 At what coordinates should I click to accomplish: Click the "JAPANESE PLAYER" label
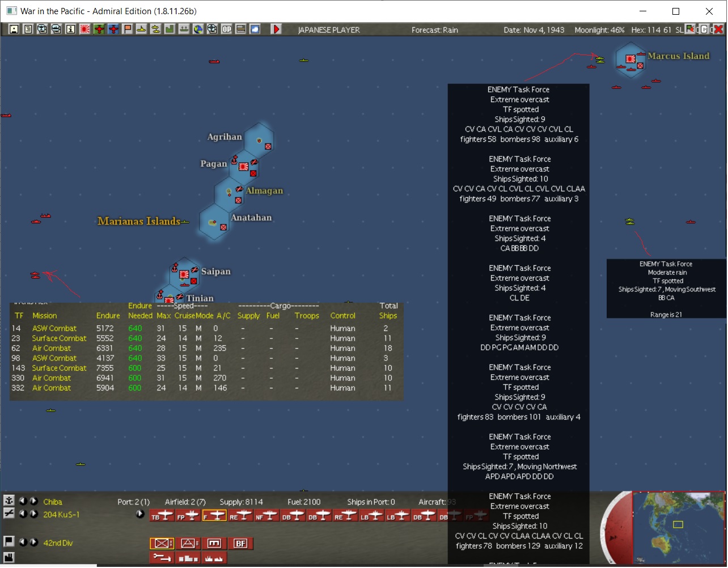[329, 30]
